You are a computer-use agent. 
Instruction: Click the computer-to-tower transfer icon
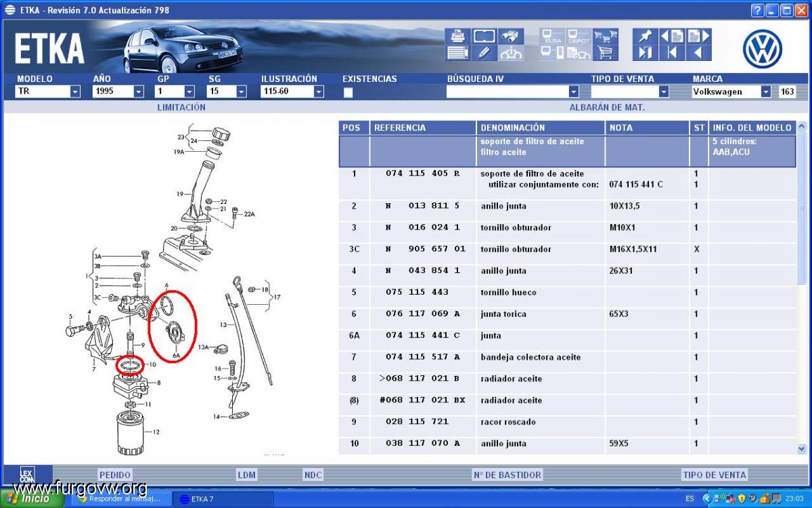[x=552, y=53]
